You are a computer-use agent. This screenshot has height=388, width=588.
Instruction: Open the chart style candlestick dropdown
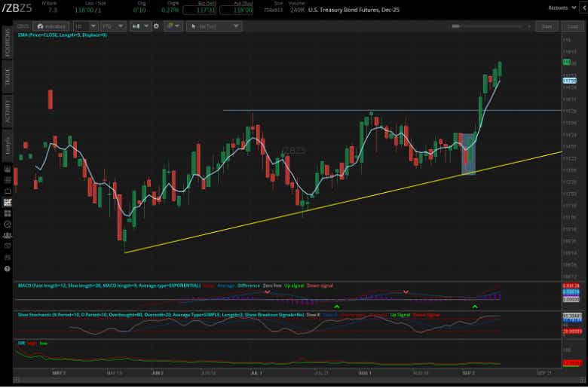[x=140, y=26]
